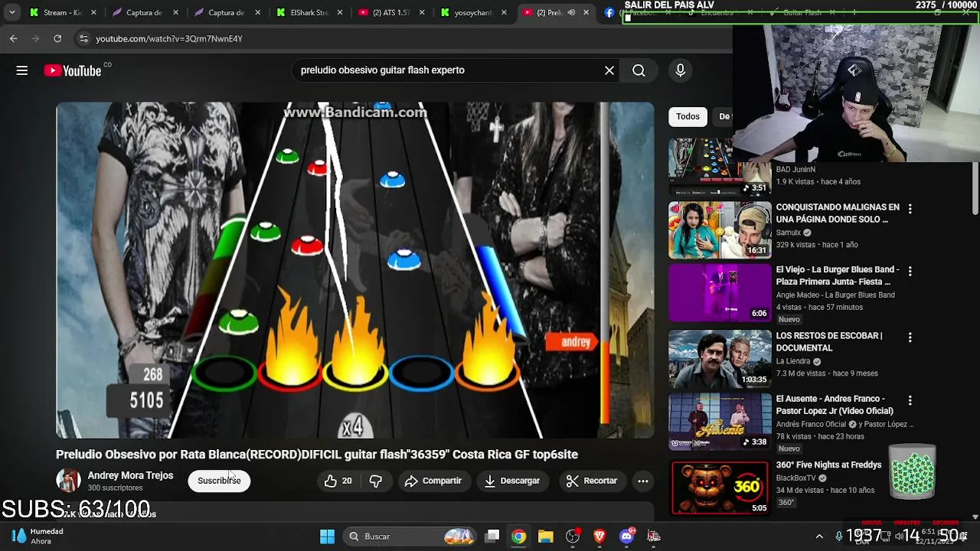Share the video via Compartir

pos(433,481)
